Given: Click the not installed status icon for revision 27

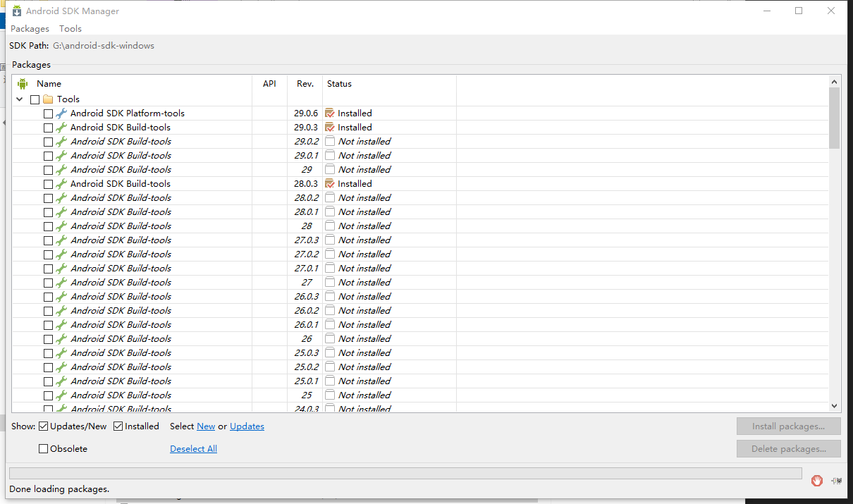Looking at the screenshot, I should 330,282.
